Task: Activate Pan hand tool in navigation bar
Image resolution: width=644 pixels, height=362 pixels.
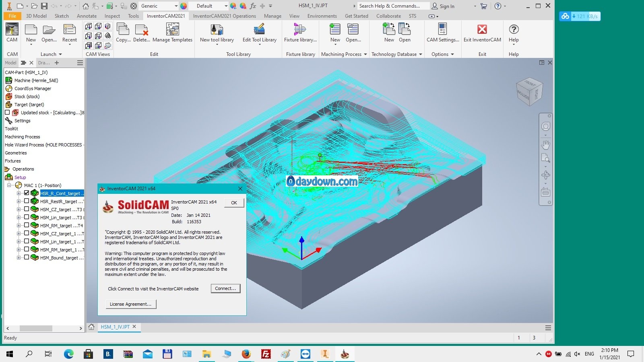Action: point(545,144)
